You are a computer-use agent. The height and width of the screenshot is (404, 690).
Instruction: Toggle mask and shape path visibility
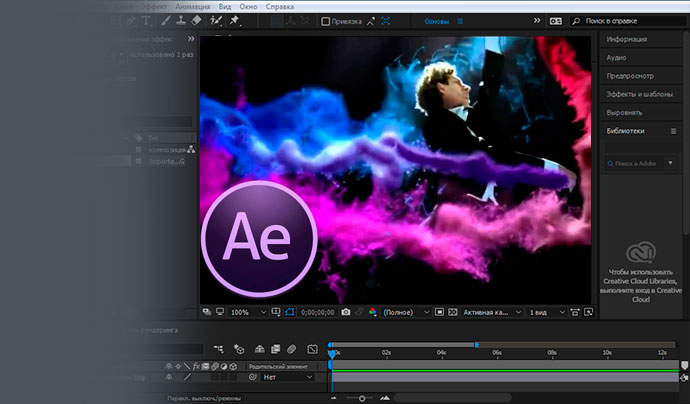point(289,312)
